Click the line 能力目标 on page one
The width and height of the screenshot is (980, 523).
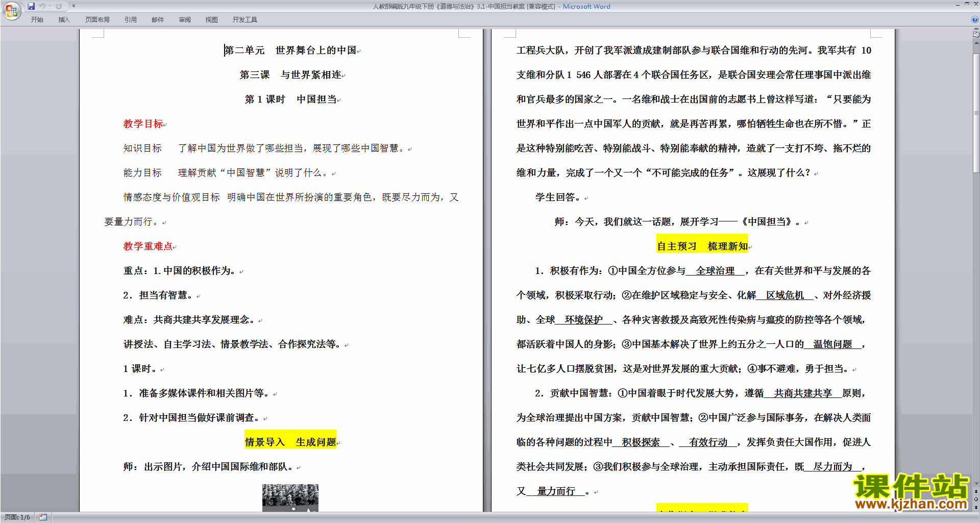[x=227, y=173]
